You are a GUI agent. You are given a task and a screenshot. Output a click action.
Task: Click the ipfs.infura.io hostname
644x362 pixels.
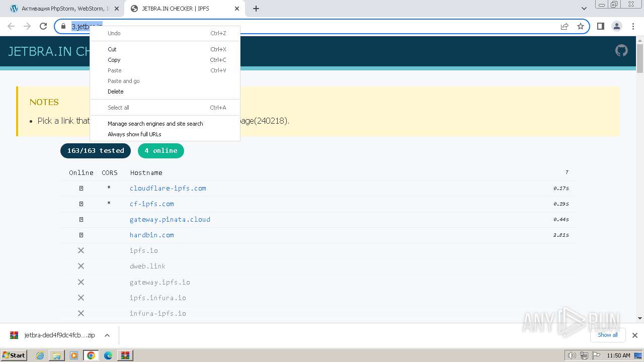pyautogui.click(x=158, y=298)
